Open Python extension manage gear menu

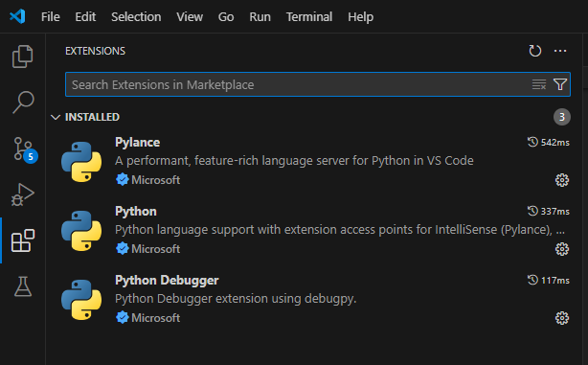click(x=562, y=249)
